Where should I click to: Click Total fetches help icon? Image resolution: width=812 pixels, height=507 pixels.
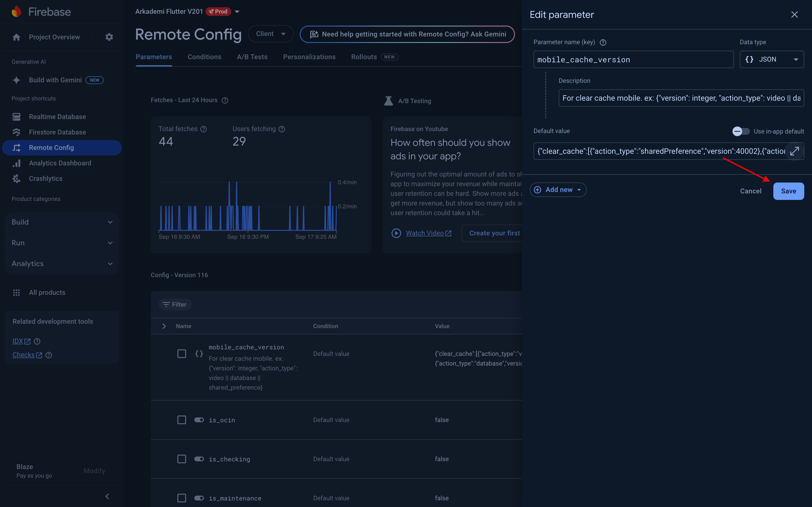coord(204,129)
